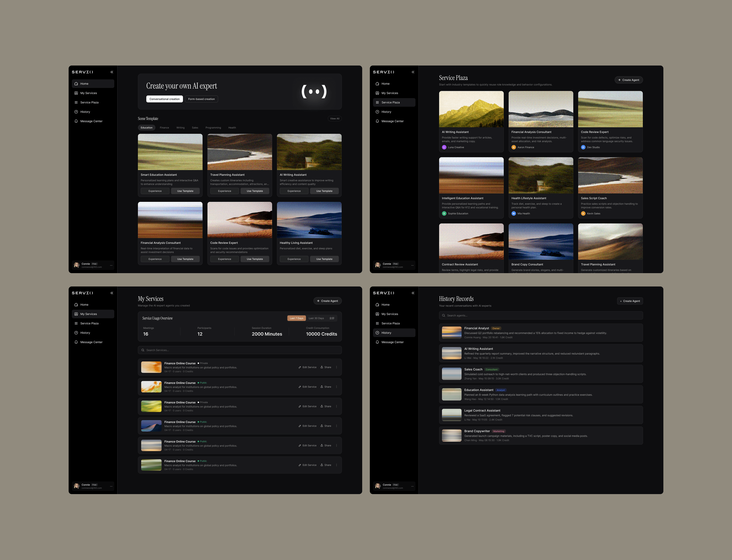Select Form-based creation mode

click(x=201, y=99)
